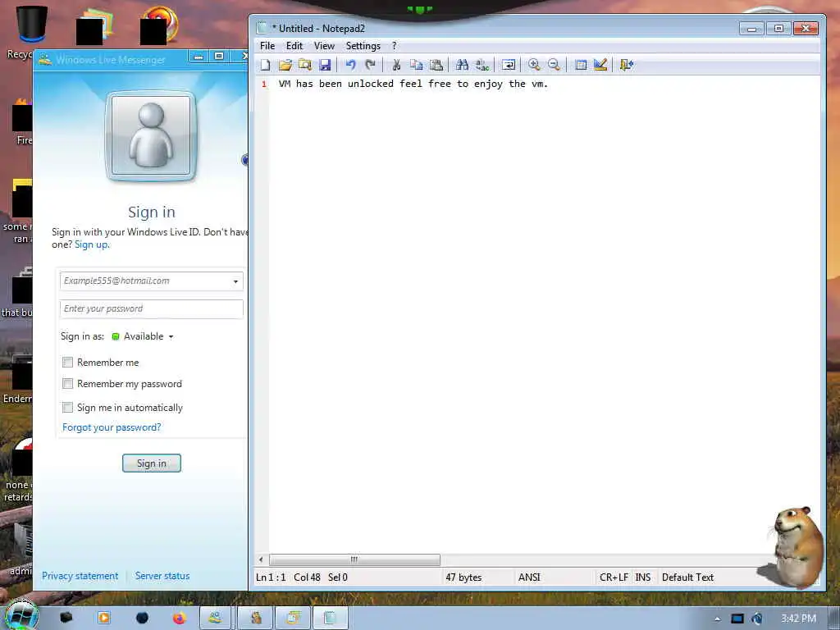Image resolution: width=840 pixels, height=630 pixels.
Task: Redo the edit in Notepad2
Action: coord(370,65)
